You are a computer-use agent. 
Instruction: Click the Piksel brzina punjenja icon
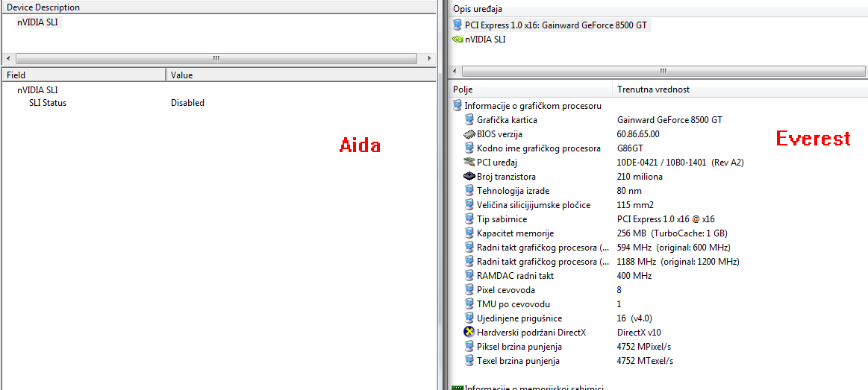pos(469,347)
